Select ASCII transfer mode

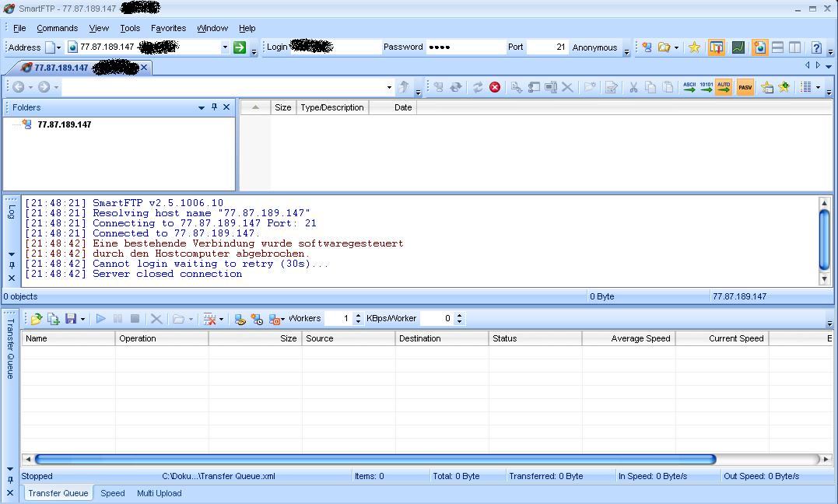(689, 87)
